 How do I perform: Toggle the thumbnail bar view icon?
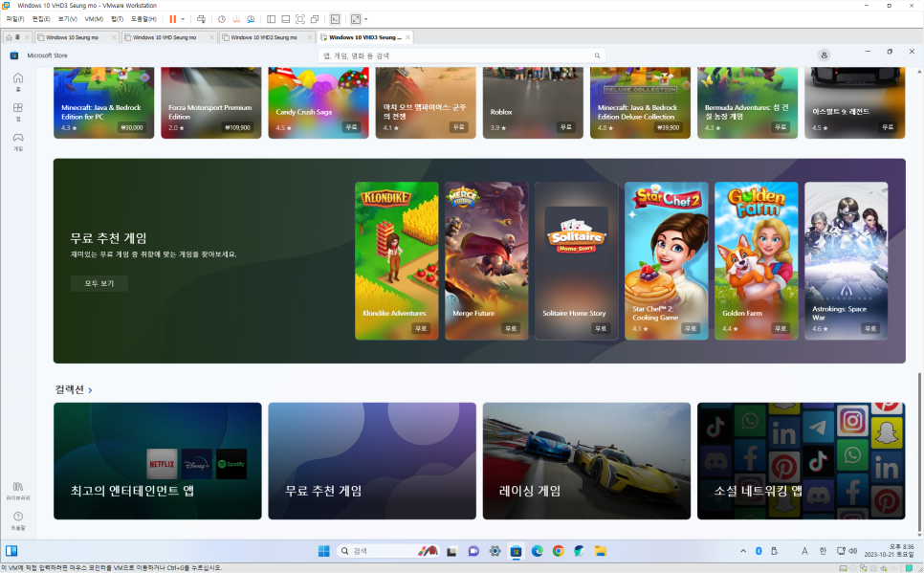[285, 19]
